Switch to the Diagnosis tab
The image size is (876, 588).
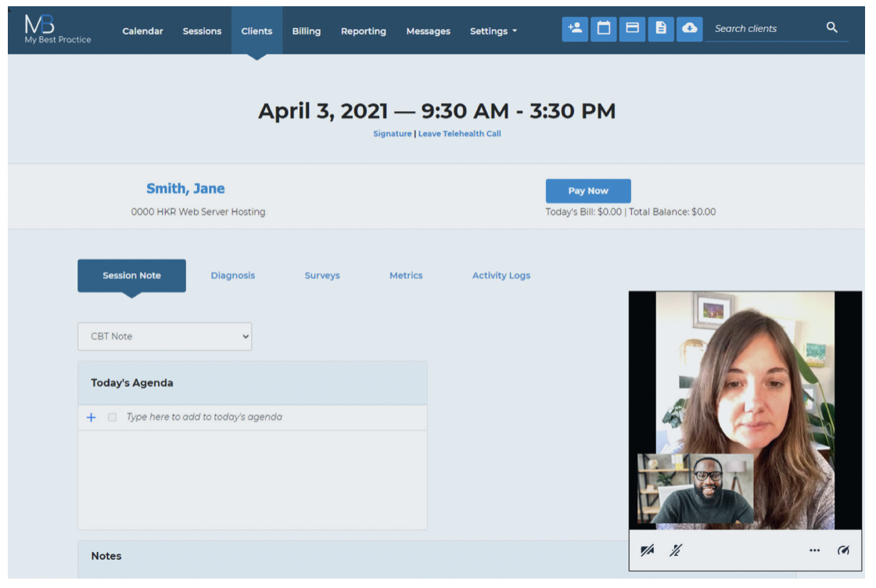pyautogui.click(x=232, y=275)
